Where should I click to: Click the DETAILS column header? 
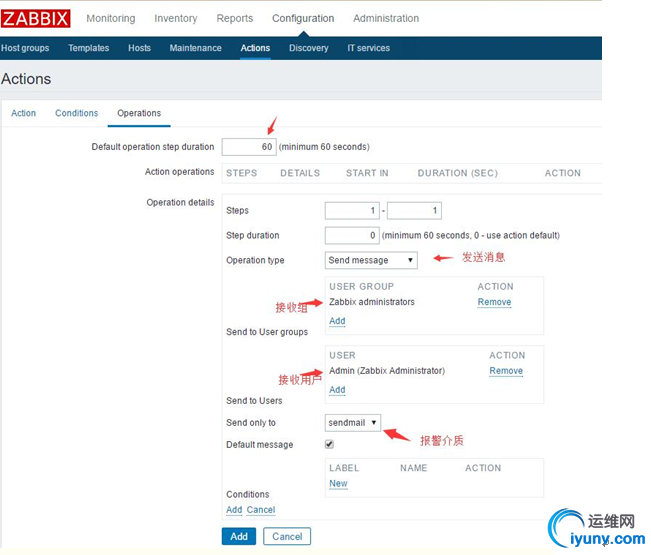coord(300,173)
